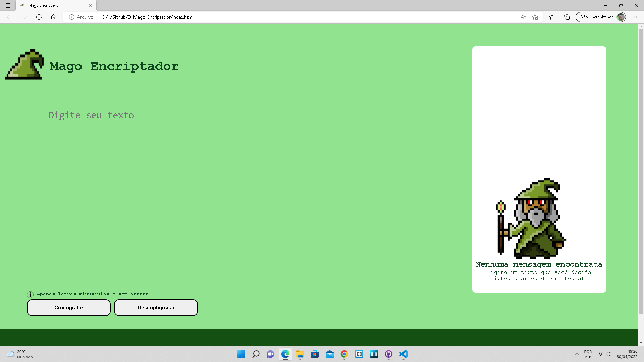Open a new browser tab

point(102,5)
